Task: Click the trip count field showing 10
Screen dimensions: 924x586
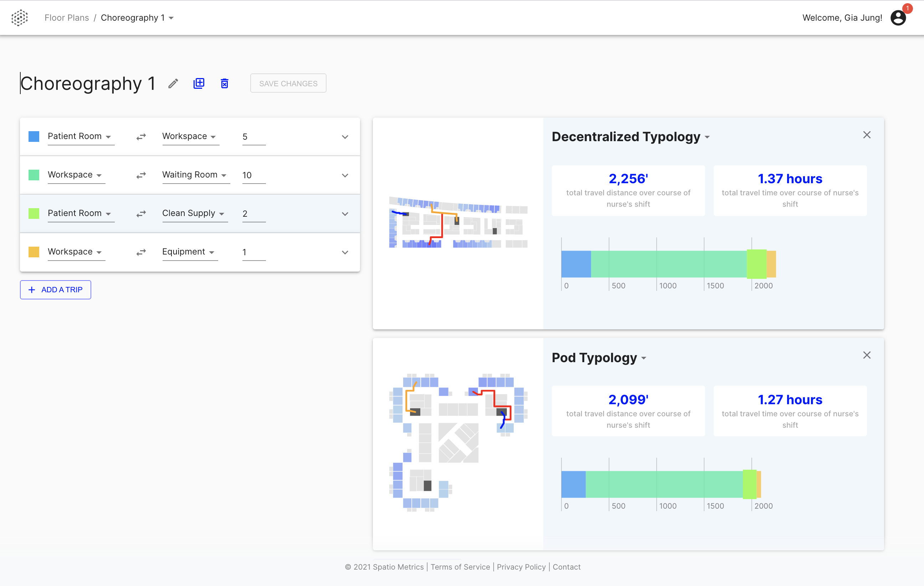Action: click(x=253, y=175)
